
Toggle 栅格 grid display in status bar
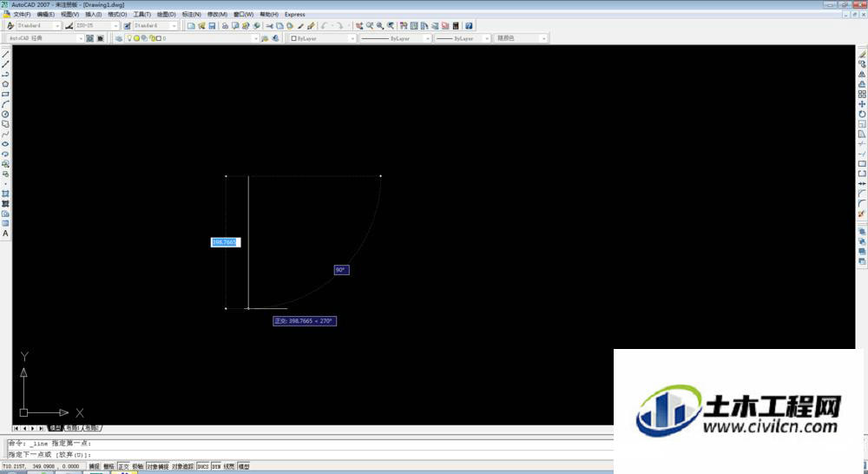click(109, 467)
